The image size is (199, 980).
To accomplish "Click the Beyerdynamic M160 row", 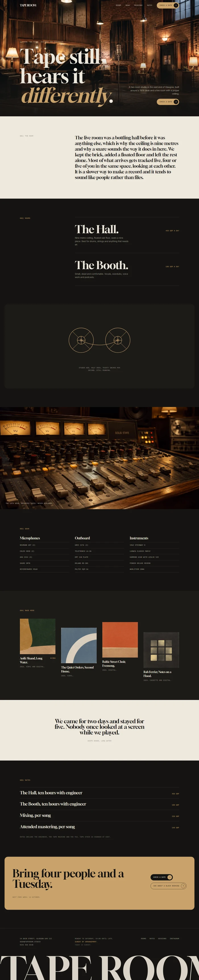I will (x=44, y=569).
